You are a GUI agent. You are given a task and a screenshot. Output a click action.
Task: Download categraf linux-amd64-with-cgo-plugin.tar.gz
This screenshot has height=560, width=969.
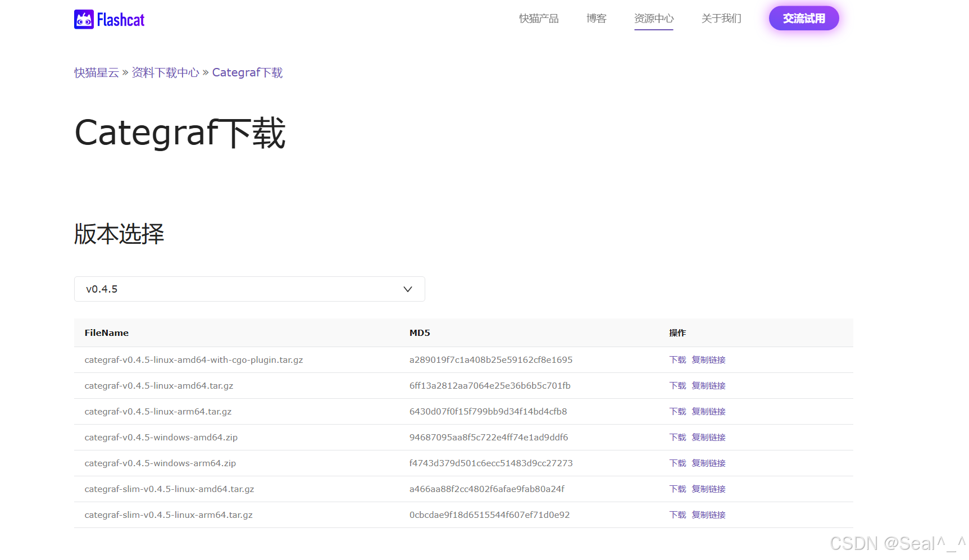[677, 359]
